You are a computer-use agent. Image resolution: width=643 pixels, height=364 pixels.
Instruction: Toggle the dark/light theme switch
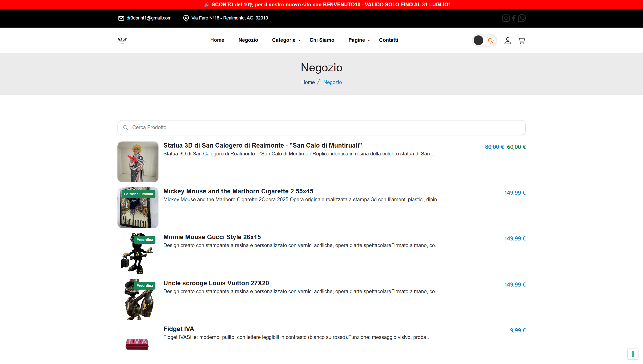coord(485,40)
